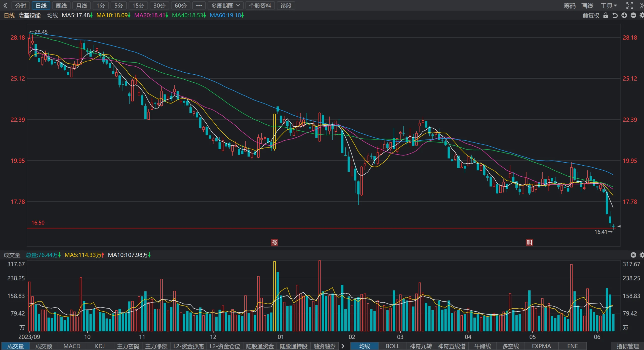Image resolution: width=644 pixels, height=350 pixels.
Task: Expand right panel with double-right chevron
Action: (x=641, y=6)
